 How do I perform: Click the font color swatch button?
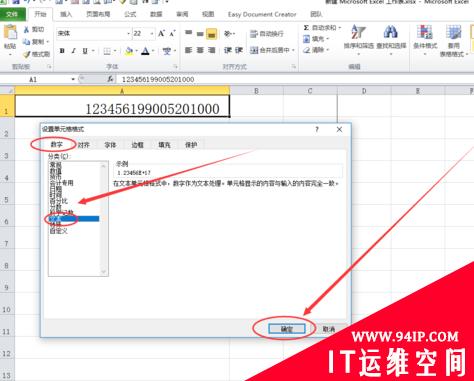(145, 51)
